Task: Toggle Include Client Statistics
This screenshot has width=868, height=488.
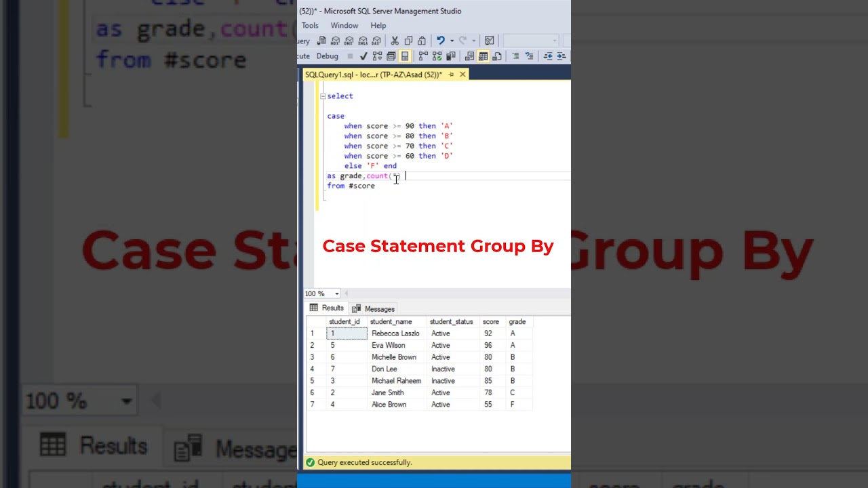Action: pyautogui.click(x=450, y=56)
